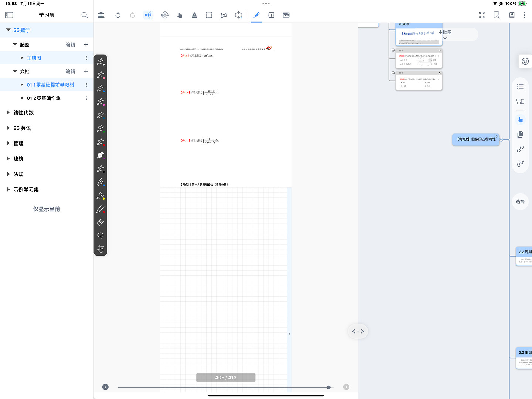The image size is (532, 399).
Task: Select the yellow highlighter marker
Action: [100, 195]
